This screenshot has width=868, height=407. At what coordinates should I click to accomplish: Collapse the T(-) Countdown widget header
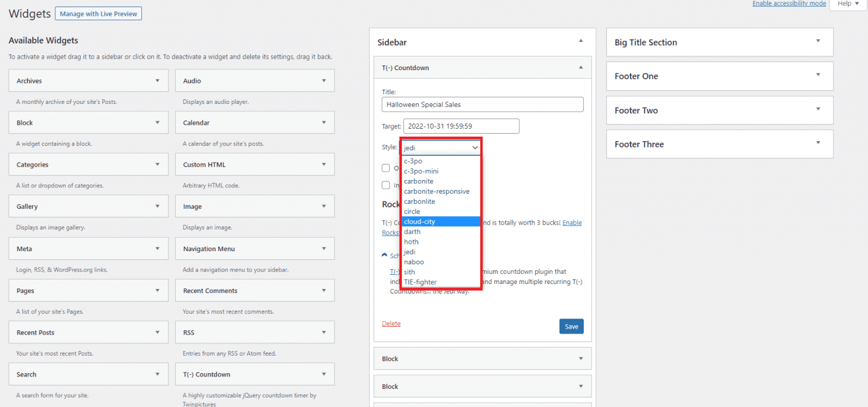click(x=580, y=67)
